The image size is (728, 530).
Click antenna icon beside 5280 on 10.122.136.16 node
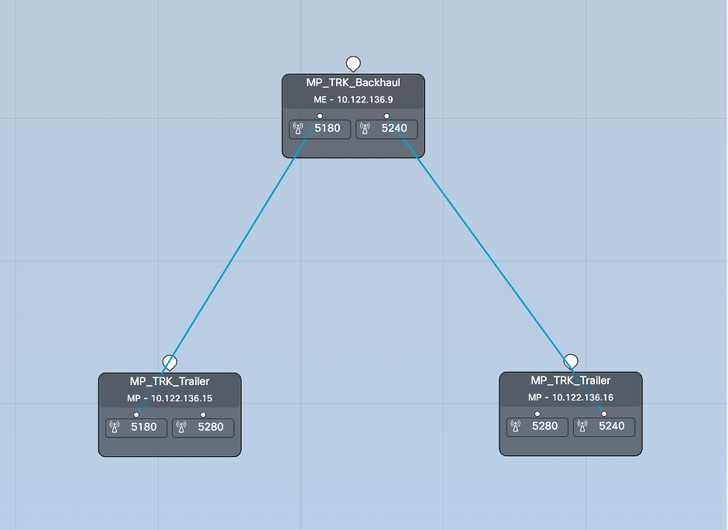point(516,427)
